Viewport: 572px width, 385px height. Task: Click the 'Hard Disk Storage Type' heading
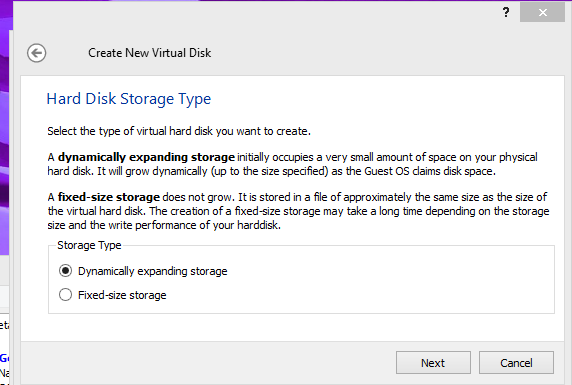click(x=129, y=99)
